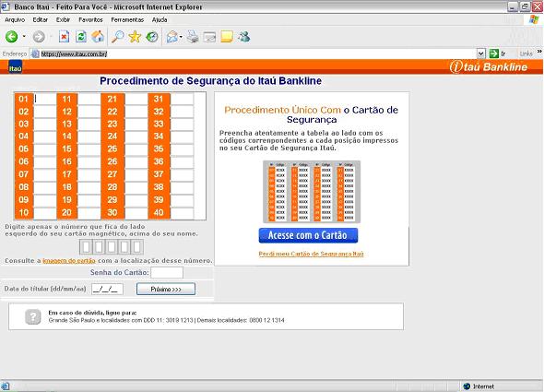Click the Senha do Cartão password field

pyautogui.click(x=167, y=273)
